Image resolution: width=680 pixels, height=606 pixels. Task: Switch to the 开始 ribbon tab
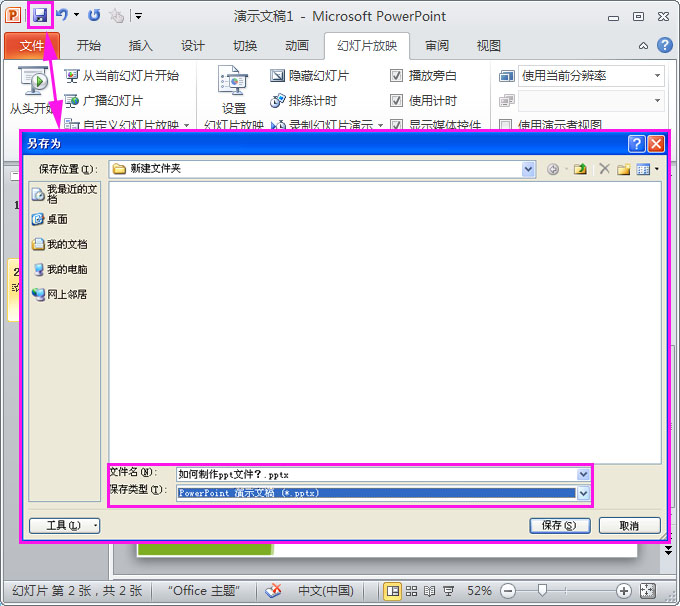click(89, 46)
